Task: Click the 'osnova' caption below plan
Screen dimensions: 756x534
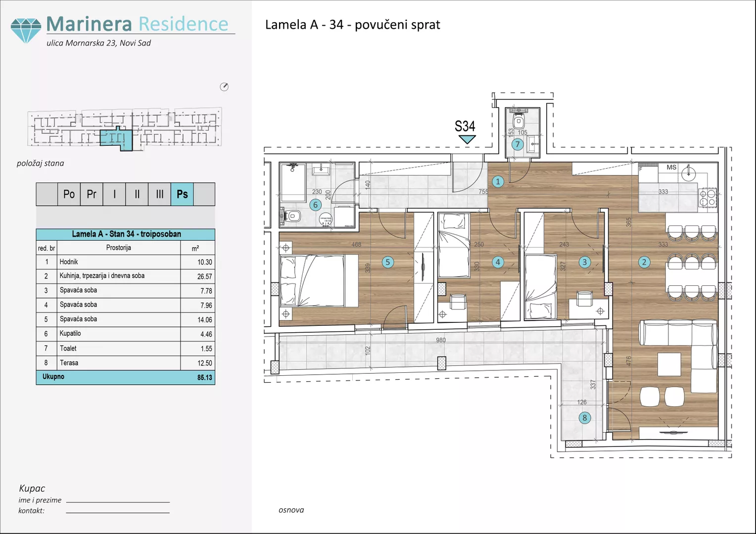Action: click(291, 510)
